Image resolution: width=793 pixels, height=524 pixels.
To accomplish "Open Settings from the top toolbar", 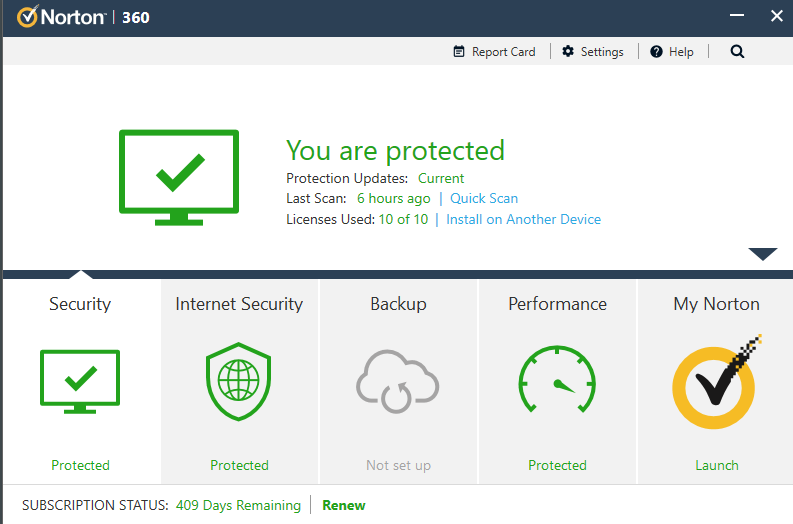I will (593, 52).
